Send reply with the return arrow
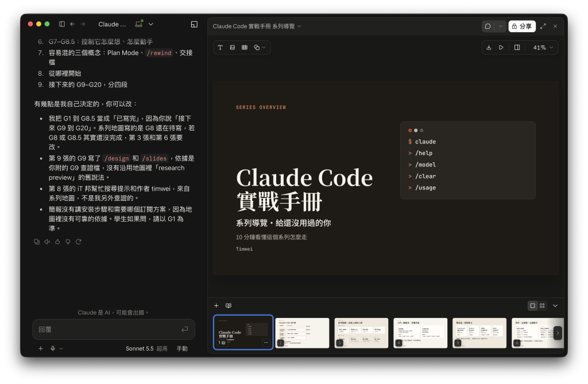The width and height of the screenshot is (588, 384). point(184,329)
